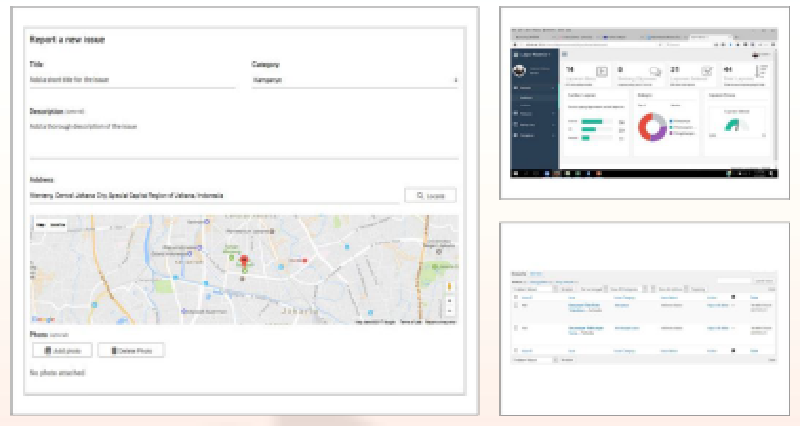Screen dimensions: 803x426
Task: Click the user avatar in the dashboard sidebar
Action: [520, 71]
